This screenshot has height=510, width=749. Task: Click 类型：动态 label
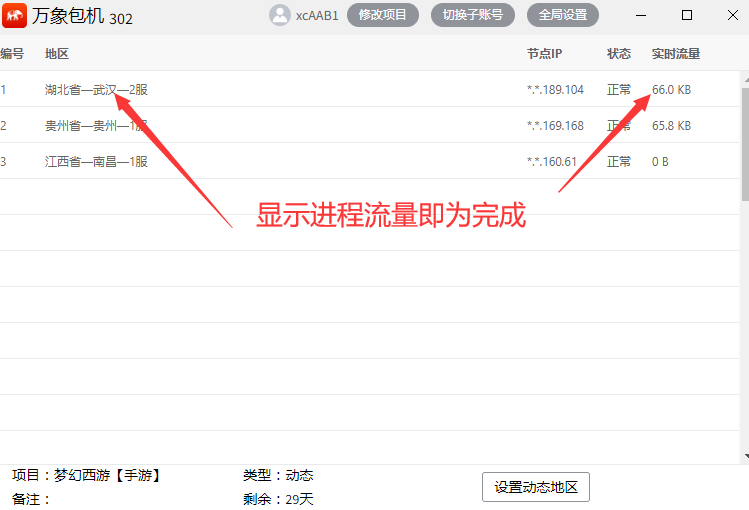278,475
